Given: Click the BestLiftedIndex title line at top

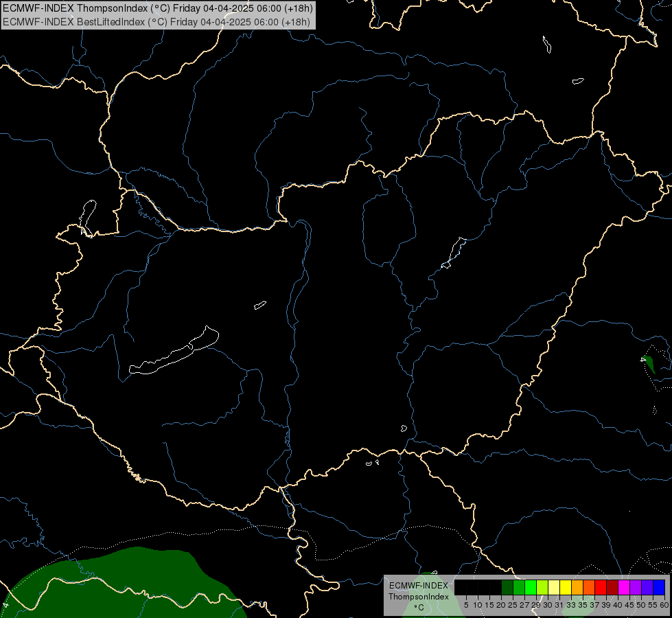Looking at the screenshot, I should [x=157, y=22].
